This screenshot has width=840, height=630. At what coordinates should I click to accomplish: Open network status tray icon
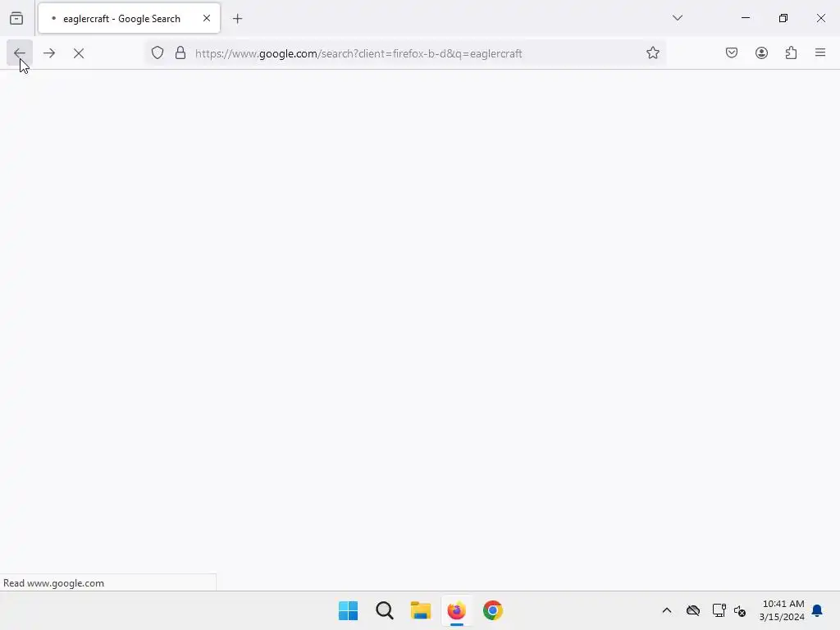click(719, 610)
